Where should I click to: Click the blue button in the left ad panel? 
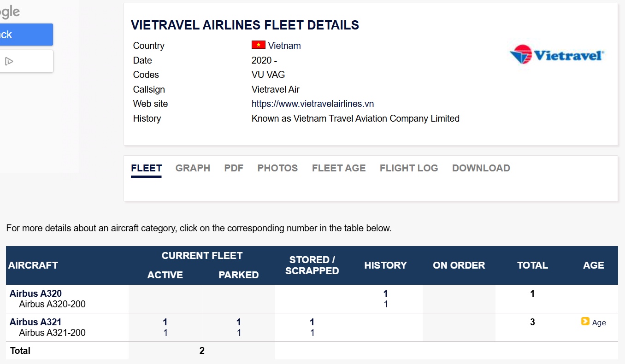click(x=26, y=35)
